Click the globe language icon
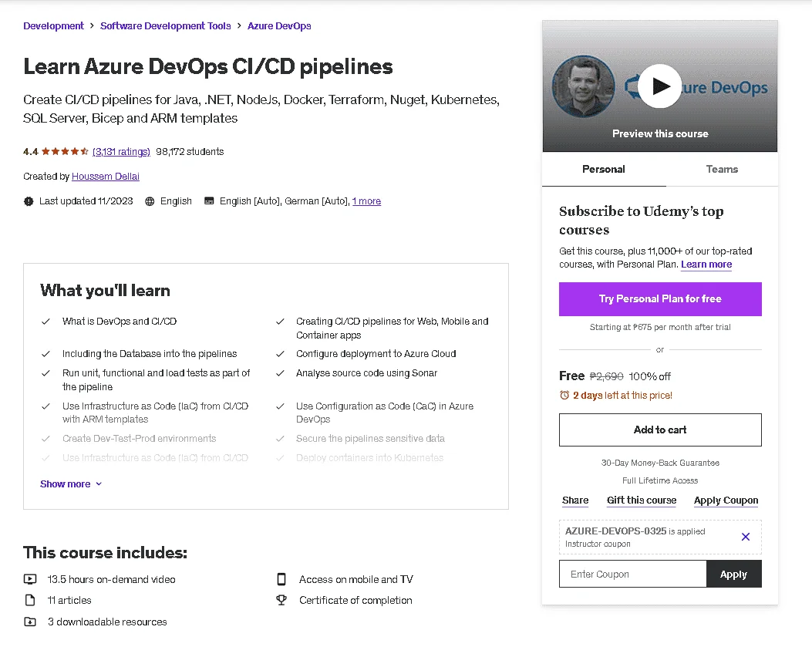This screenshot has height=647, width=812. 150,201
